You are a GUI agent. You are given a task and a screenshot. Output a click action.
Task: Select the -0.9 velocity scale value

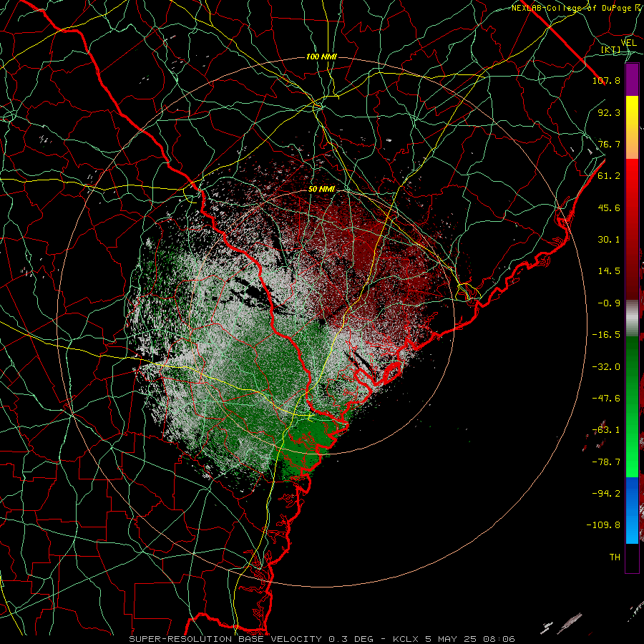point(609,303)
